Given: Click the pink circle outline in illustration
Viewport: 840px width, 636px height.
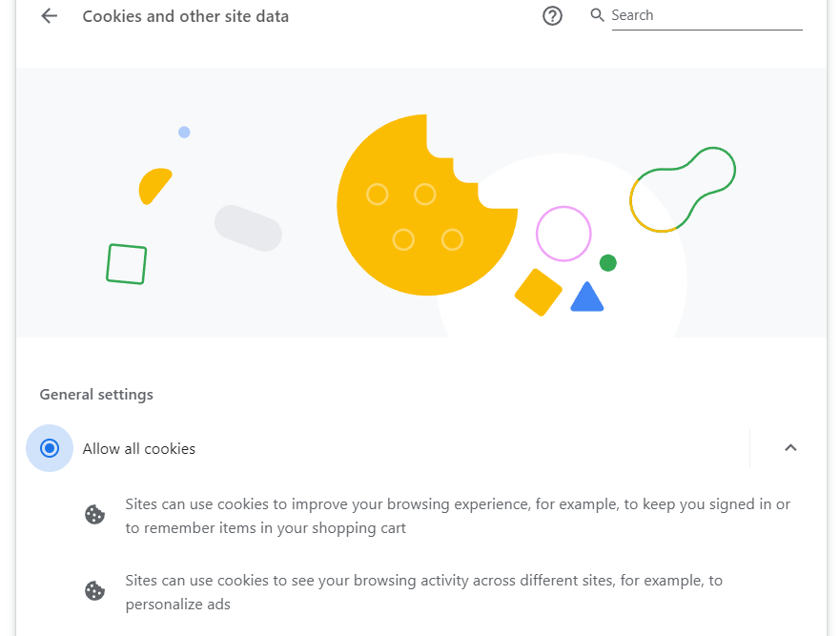Looking at the screenshot, I should tap(563, 234).
